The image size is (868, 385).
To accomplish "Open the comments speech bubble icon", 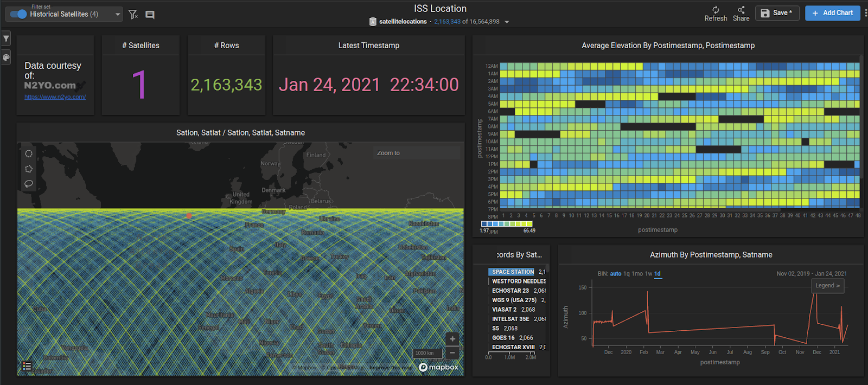I will click(150, 15).
